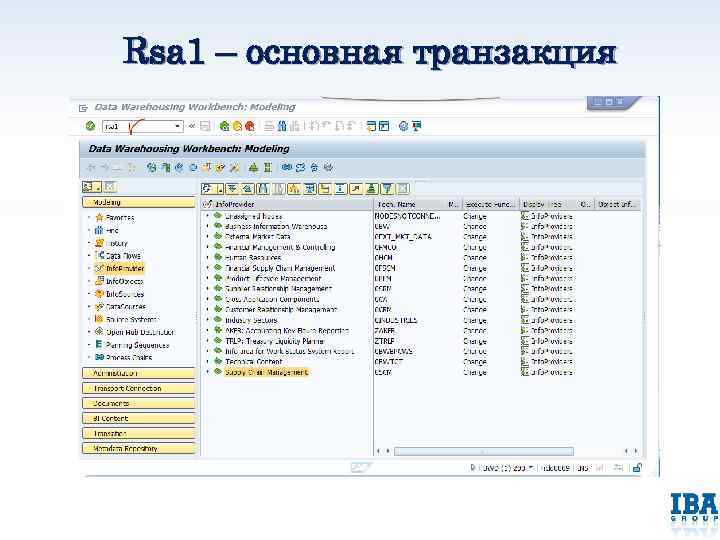This screenshot has width=720, height=540.
Task: Click the magic wand icon in application toolbar
Action: pyautogui.click(x=235, y=168)
